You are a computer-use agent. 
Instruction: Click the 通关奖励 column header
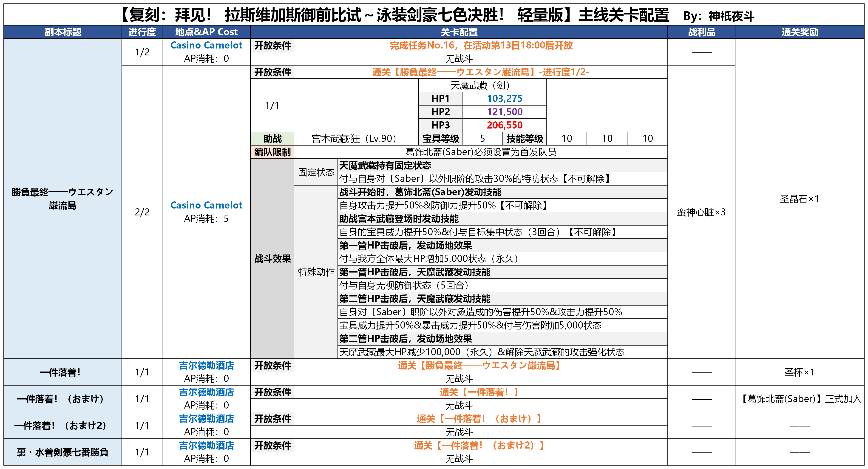click(x=800, y=32)
